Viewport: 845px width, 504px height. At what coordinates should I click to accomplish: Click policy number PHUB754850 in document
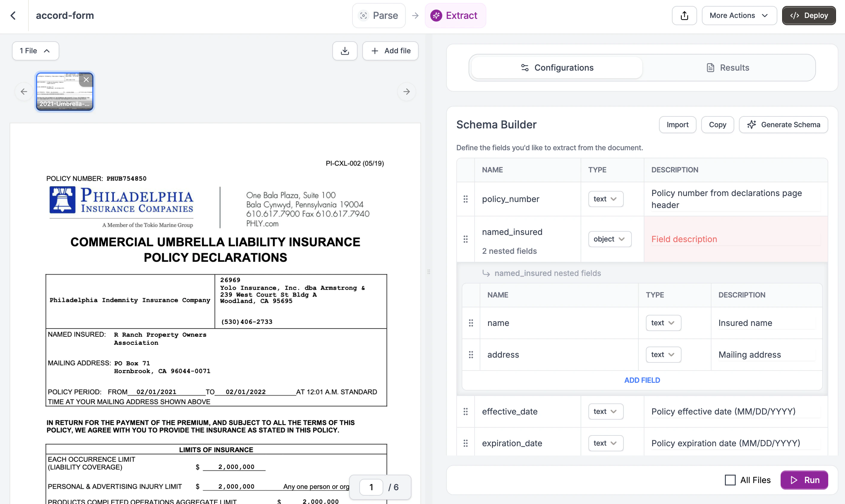(126, 178)
